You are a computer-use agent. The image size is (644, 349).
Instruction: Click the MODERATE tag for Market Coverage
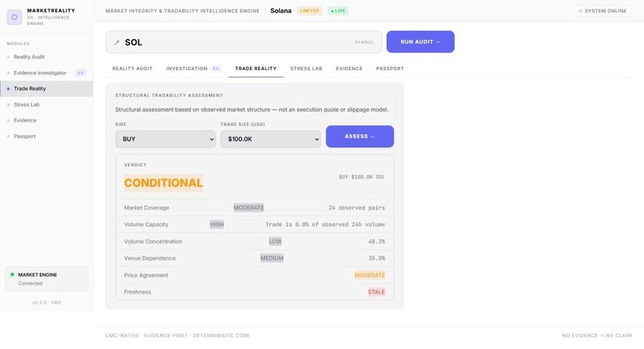click(249, 208)
